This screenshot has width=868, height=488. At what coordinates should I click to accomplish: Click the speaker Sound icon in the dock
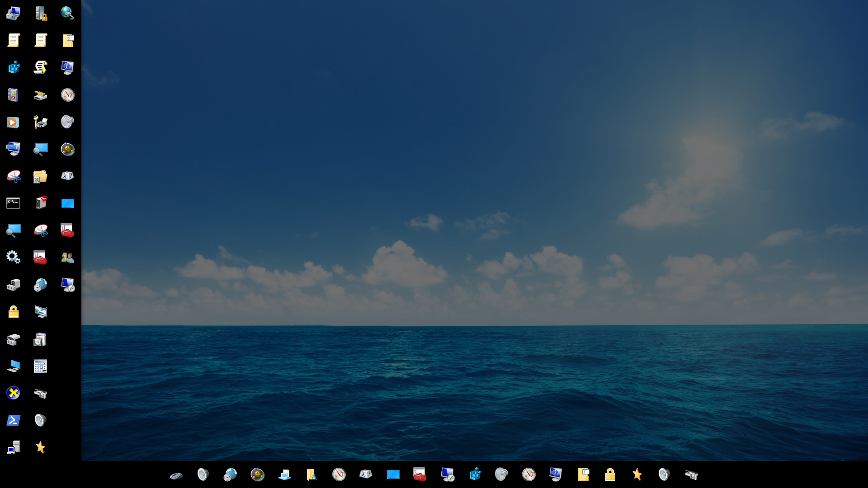pos(202,474)
